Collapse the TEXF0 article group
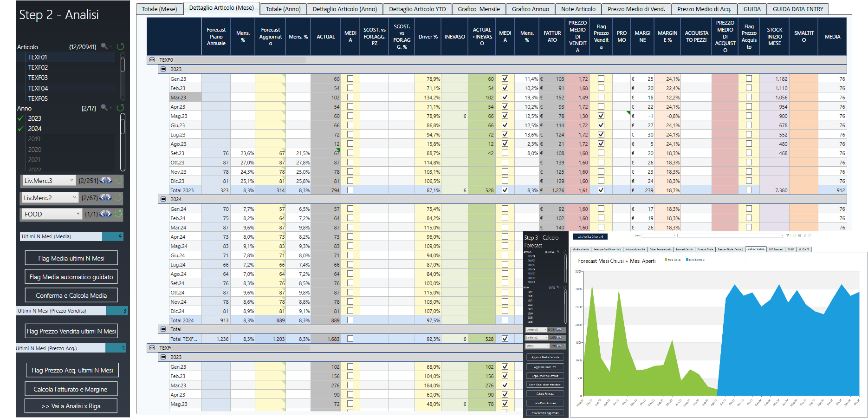868x418 pixels. tap(152, 60)
